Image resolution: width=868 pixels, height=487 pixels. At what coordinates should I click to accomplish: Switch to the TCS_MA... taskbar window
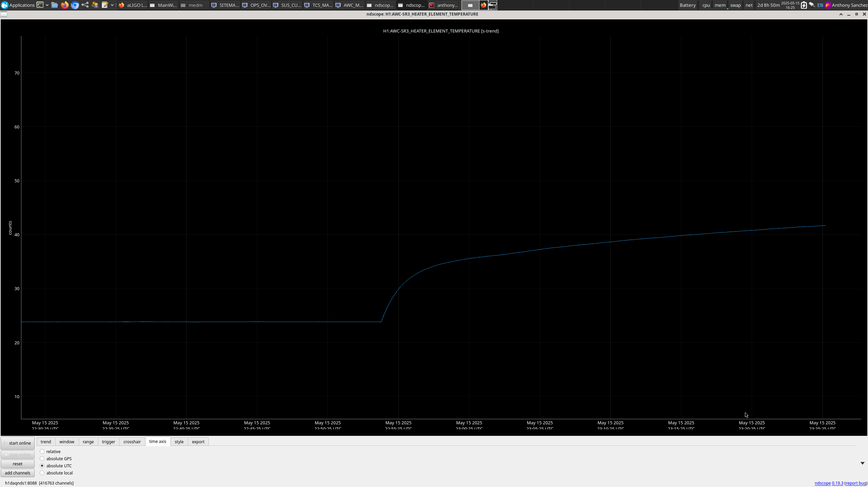click(318, 5)
